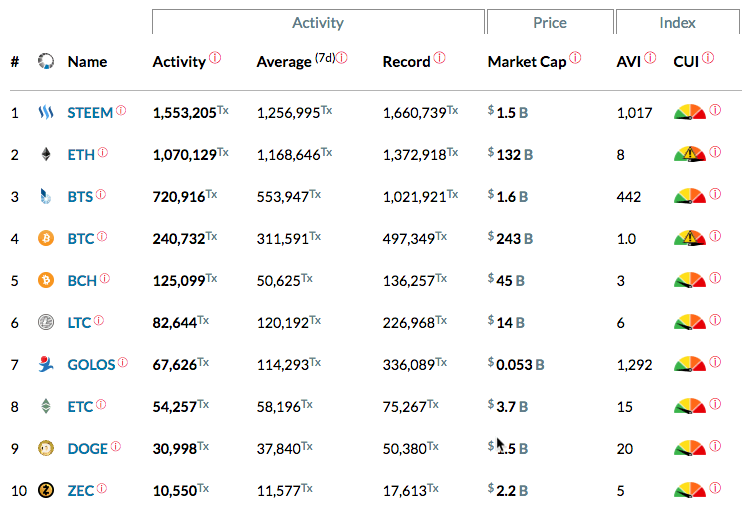Sort by the Market Cap column header
Screen dimensions: 751x511
[527, 62]
